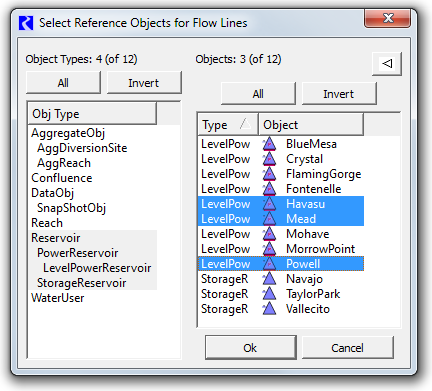Sort list by Object column header
The height and width of the screenshot is (391, 432).
[311, 125]
